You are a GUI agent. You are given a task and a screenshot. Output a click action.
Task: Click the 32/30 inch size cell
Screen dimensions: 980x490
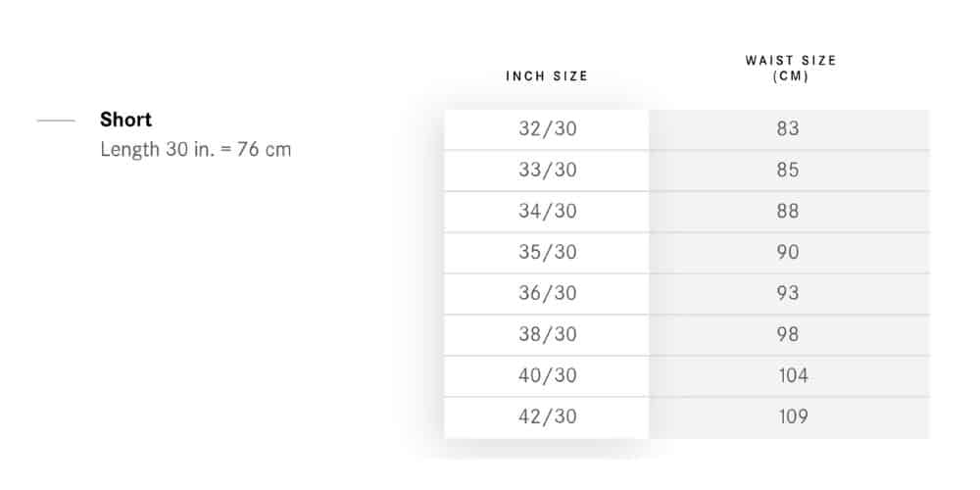[x=547, y=128]
